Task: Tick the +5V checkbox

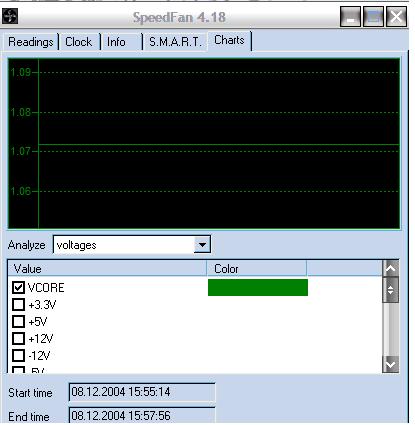Action: (18, 321)
